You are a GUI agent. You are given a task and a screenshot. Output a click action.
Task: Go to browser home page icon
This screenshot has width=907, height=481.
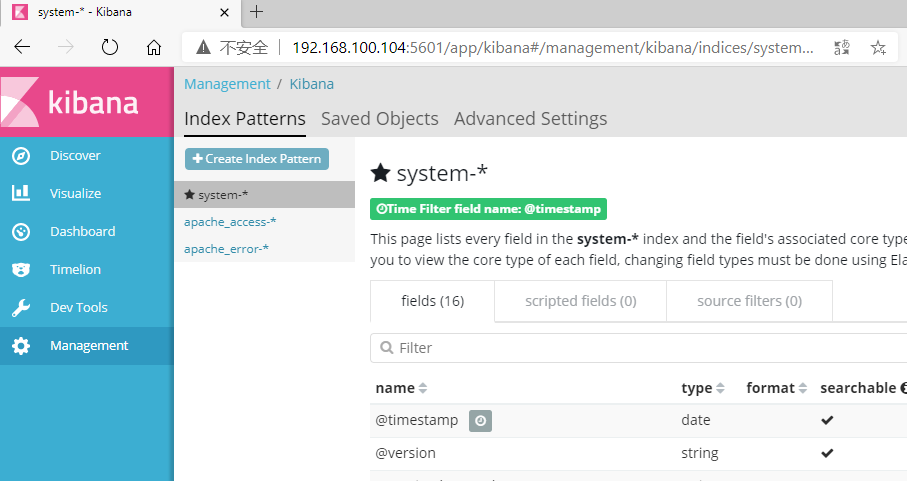tap(153, 47)
